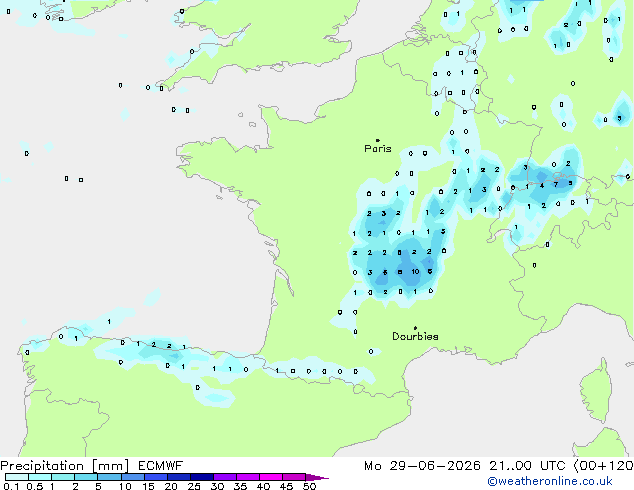The width and height of the screenshot is (634, 490).
Task: Click the '0.5' legend scale label
Action: (x=35, y=486)
